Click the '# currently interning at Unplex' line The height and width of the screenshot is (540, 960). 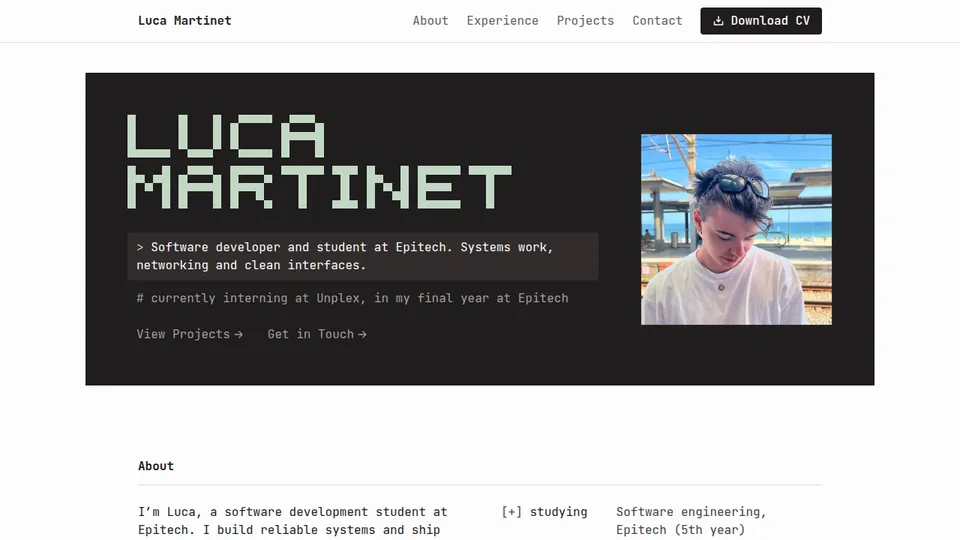pos(352,298)
